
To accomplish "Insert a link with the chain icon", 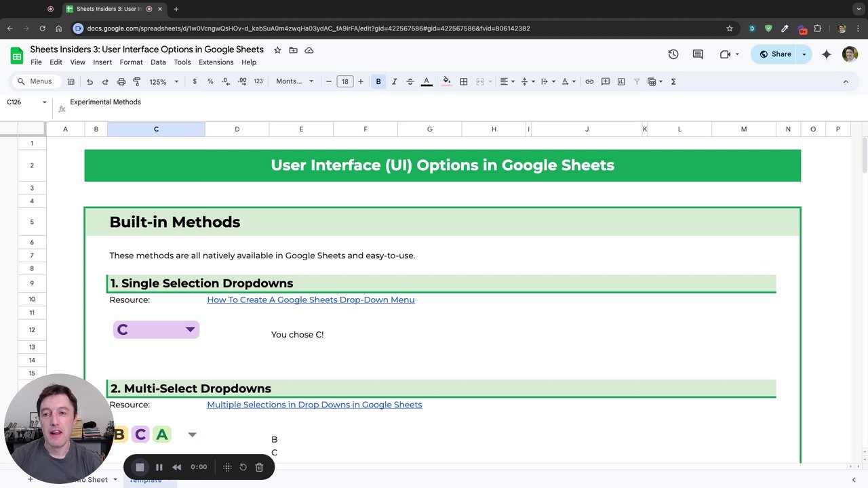I will pyautogui.click(x=589, y=81).
